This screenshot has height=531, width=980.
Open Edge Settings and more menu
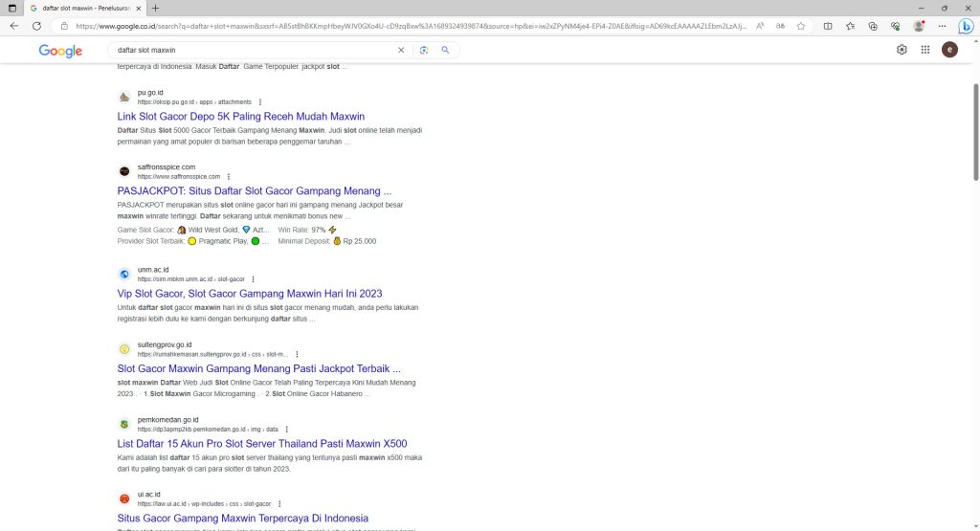pyautogui.click(x=942, y=26)
